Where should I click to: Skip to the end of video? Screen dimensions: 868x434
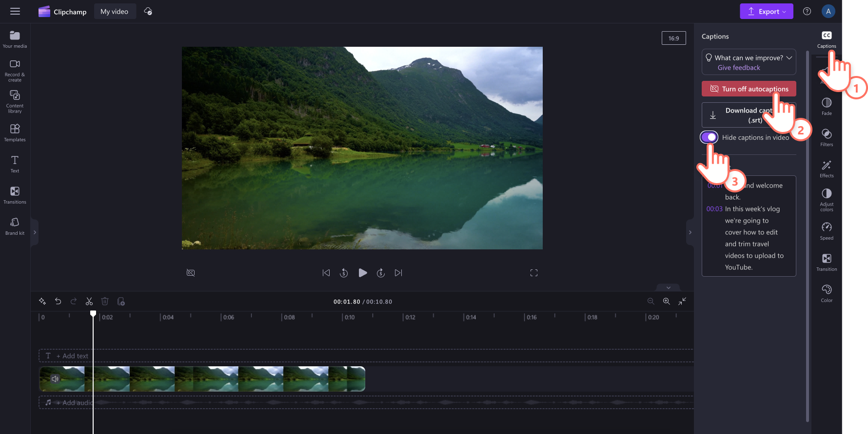point(398,273)
